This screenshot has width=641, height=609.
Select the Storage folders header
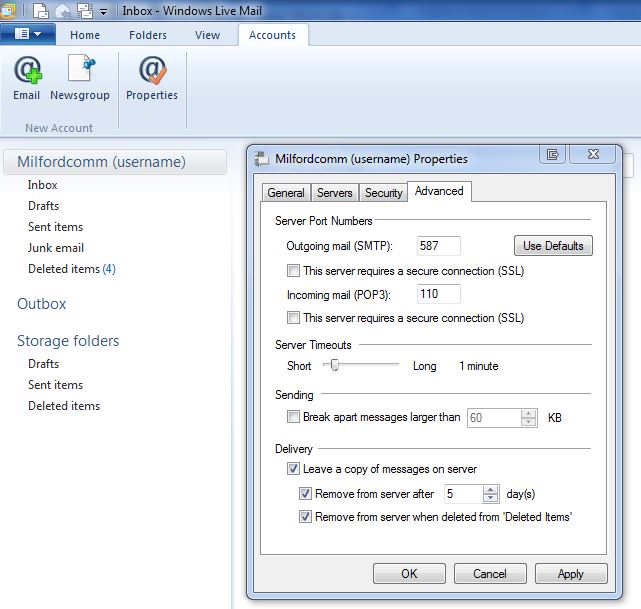pos(68,341)
